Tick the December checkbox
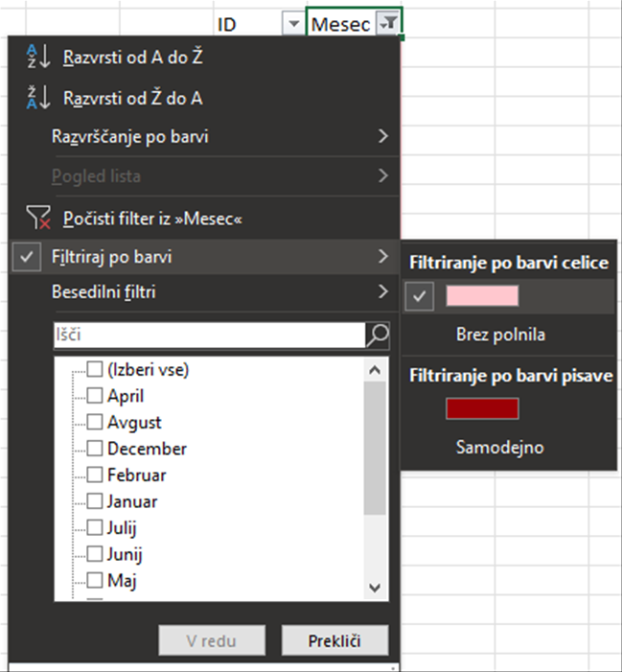622x672 pixels. pyautogui.click(x=95, y=449)
